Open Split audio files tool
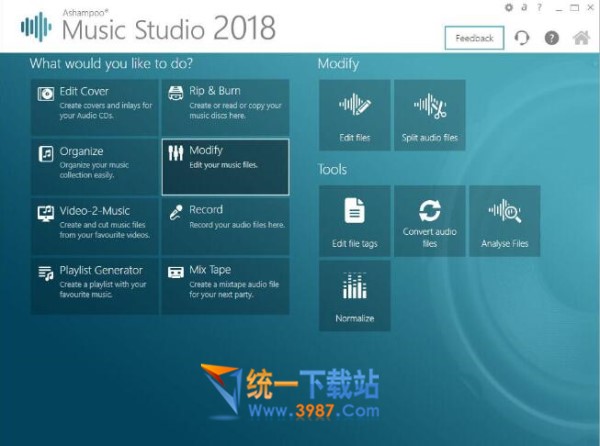The height and width of the screenshot is (446, 600). tap(429, 115)
